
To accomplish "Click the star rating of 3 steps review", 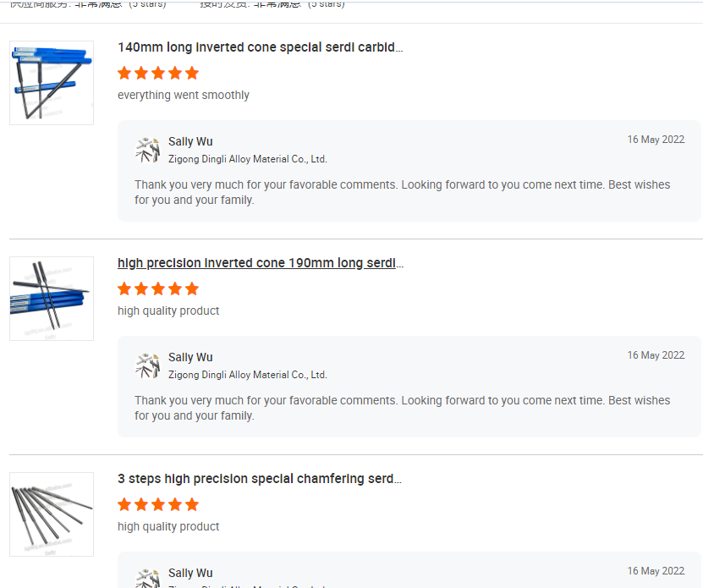I will (158, 504).
